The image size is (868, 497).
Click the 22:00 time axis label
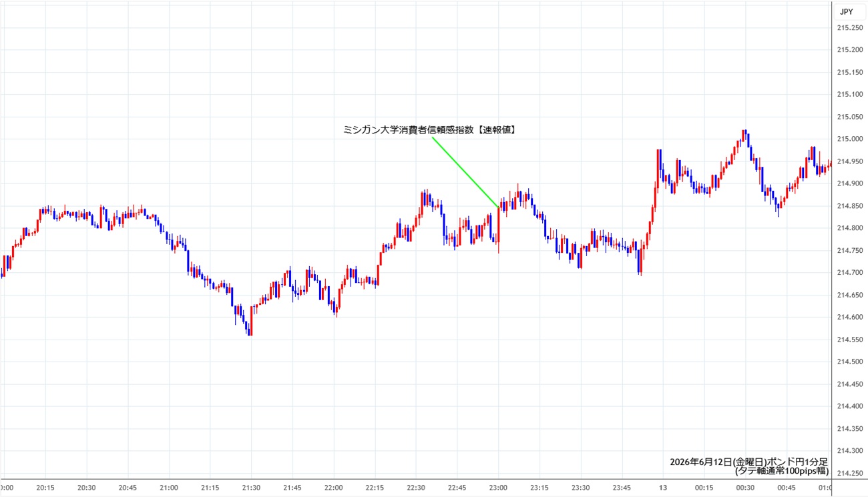coord(334,488)
